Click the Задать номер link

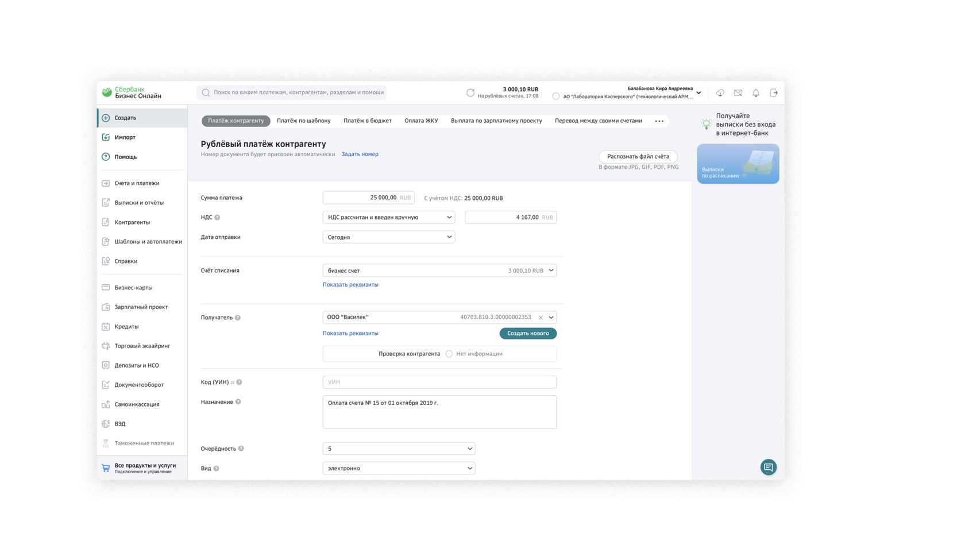[360, 154]
